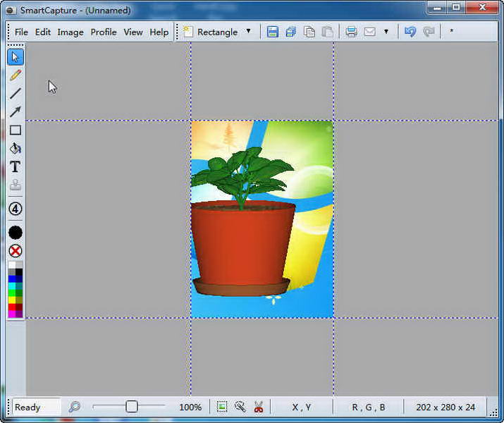The height and width of the screenshot is (423, 504).
Task: Click the select region icon in status bar
Action: coord(222,407)
